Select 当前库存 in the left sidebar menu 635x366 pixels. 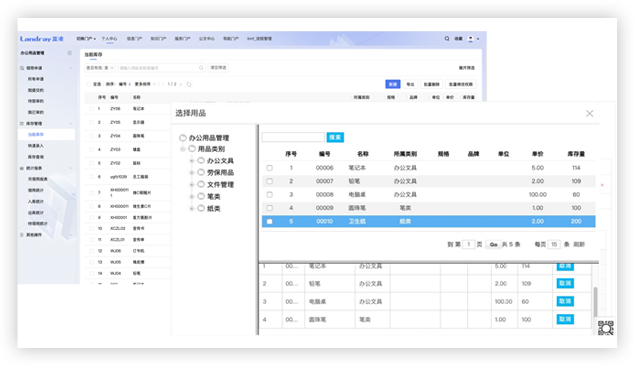[36, 134]
